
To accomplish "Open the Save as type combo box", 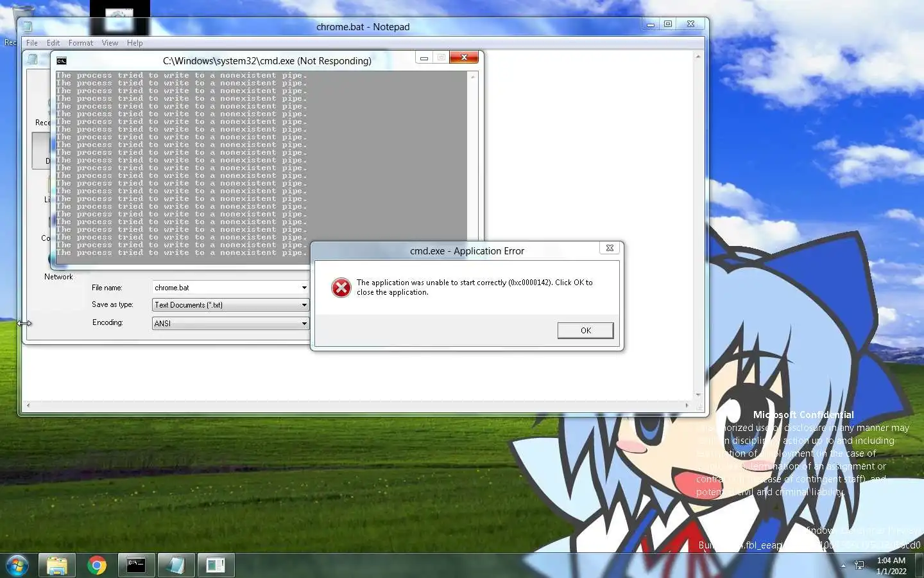I will 231,305.
